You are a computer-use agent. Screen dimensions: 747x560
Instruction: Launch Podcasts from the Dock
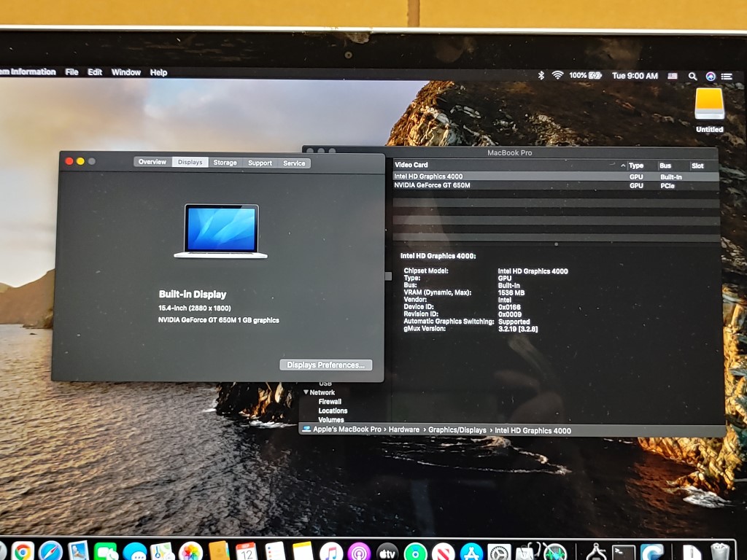pyautogui.click(x=359, y=552)
